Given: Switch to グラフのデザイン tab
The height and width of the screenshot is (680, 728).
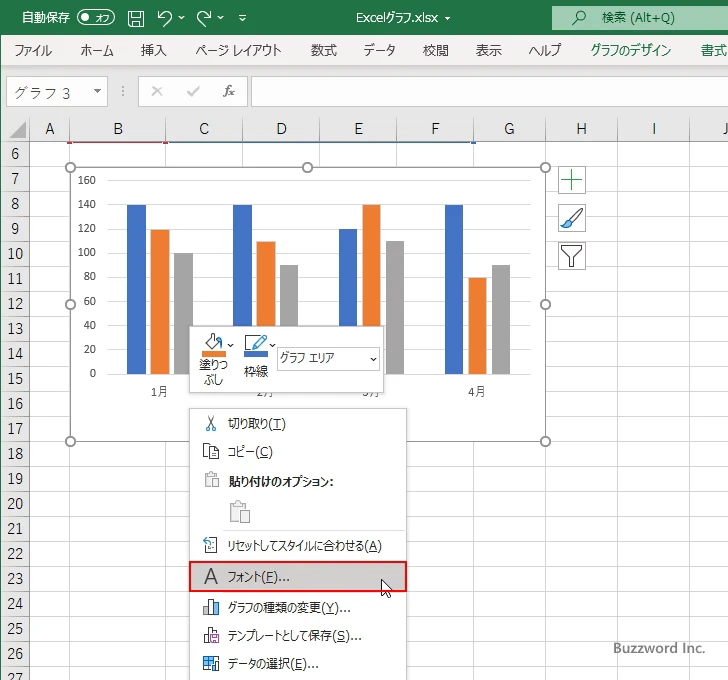Looking at the screenshot, I should [x=630, y=50].
